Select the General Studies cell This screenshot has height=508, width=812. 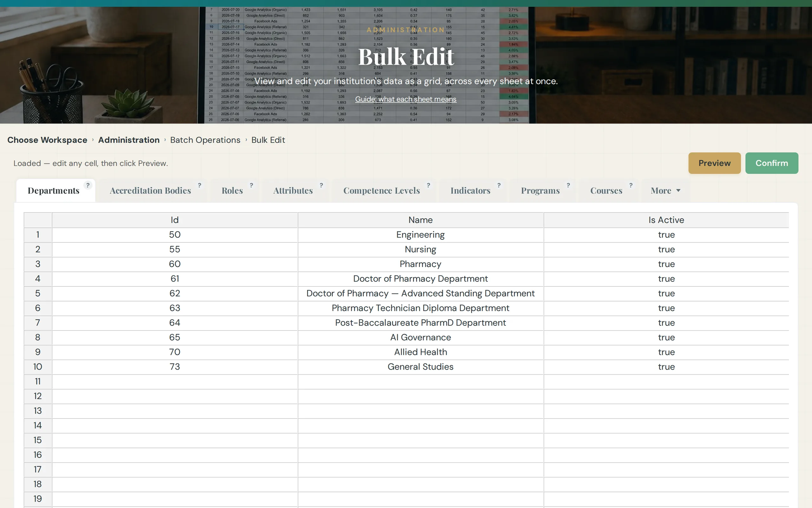[x=420, y=367]
